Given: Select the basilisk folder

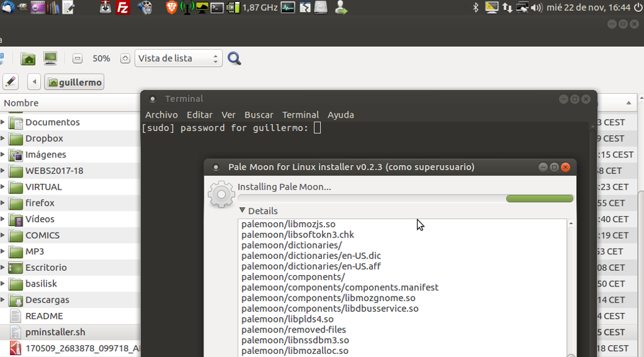Looking at the screenshot, I should [70, 284].
